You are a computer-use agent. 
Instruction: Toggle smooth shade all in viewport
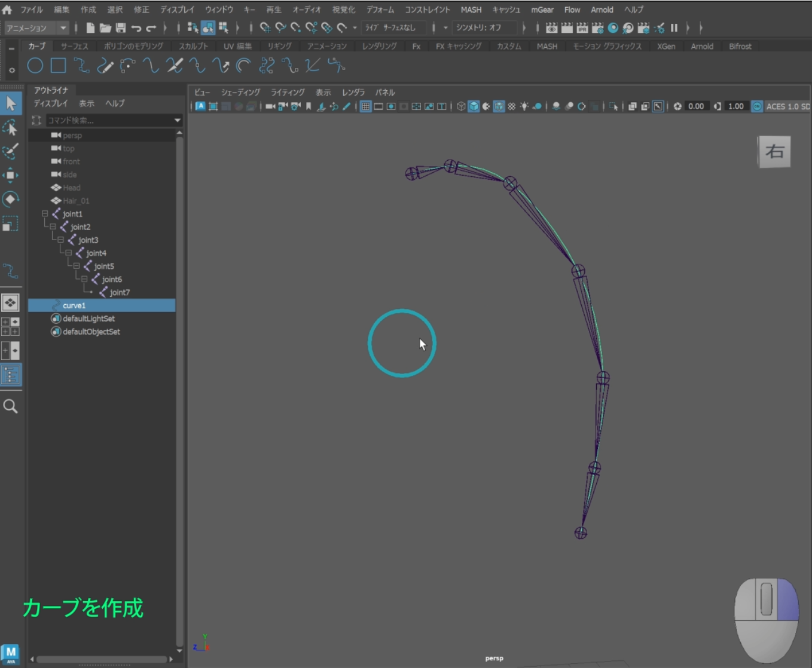tap(474, 106)
